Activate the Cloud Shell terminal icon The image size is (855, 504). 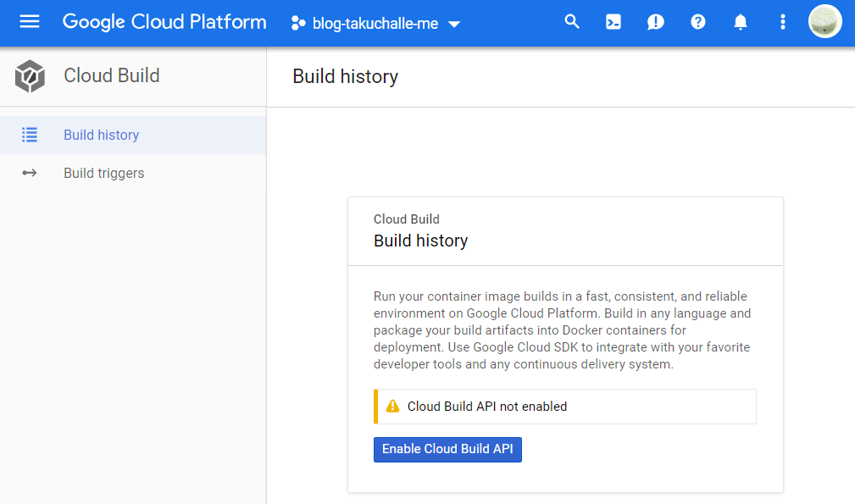pos(613,22)
